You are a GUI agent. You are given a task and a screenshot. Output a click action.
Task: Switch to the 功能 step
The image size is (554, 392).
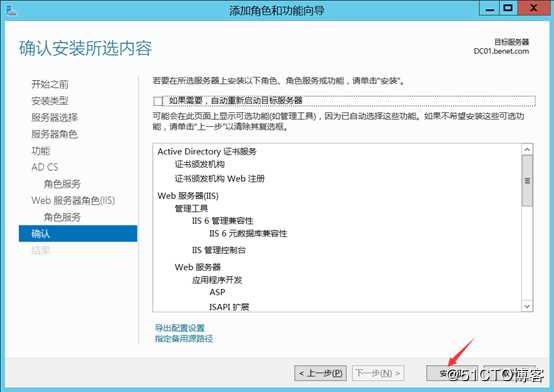pyautogui.click(x=41, y=151)
